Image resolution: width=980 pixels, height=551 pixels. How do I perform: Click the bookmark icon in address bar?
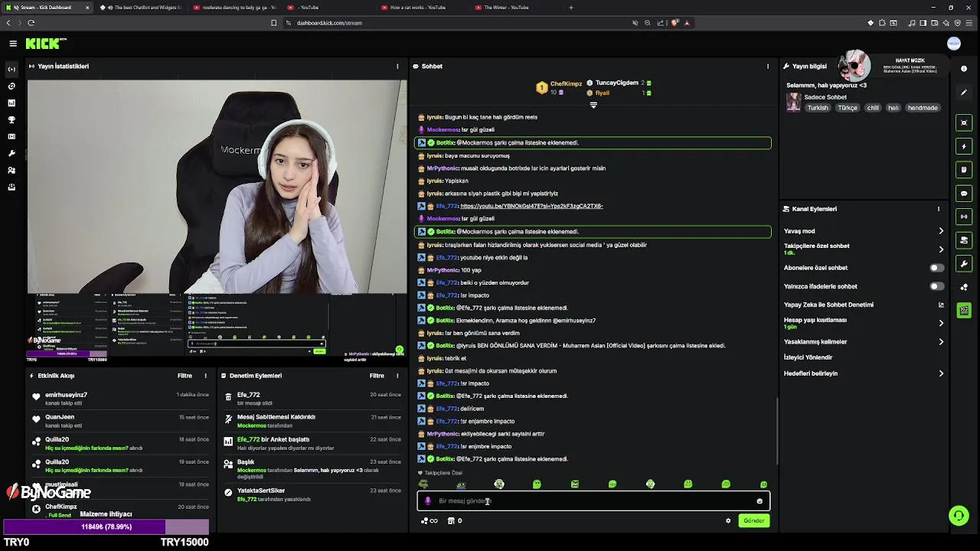point(273,23)
